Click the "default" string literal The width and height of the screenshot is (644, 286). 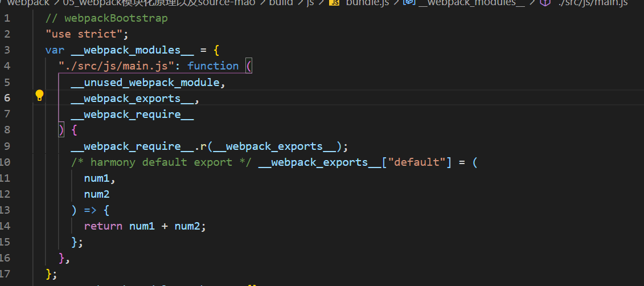417,162
